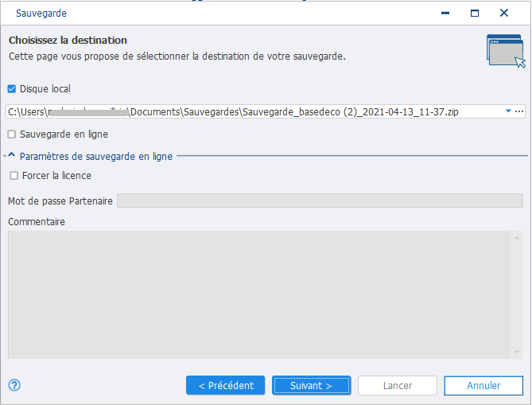Viewport: 532px width, 405px height.
Task: Proceed with the Suivant button
Action: pos(311,385)
